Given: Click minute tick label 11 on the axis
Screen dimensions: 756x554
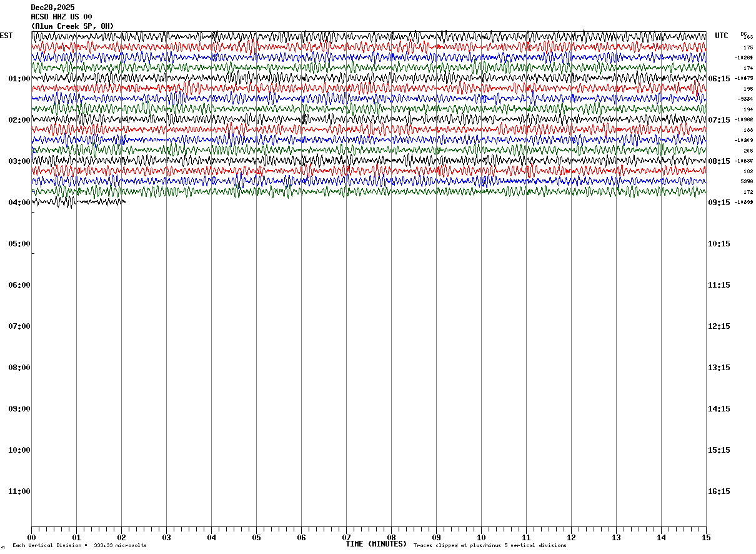Looking at the screenshot, I should tap(526, 537).
